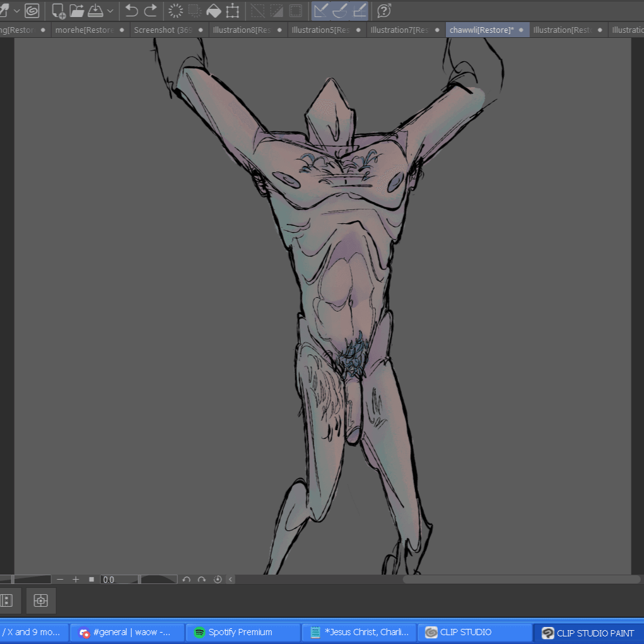Click the left scroll arrow of horizontal scrollbar
The width and height of the screenshot is (644, 644).
[231, 579]
